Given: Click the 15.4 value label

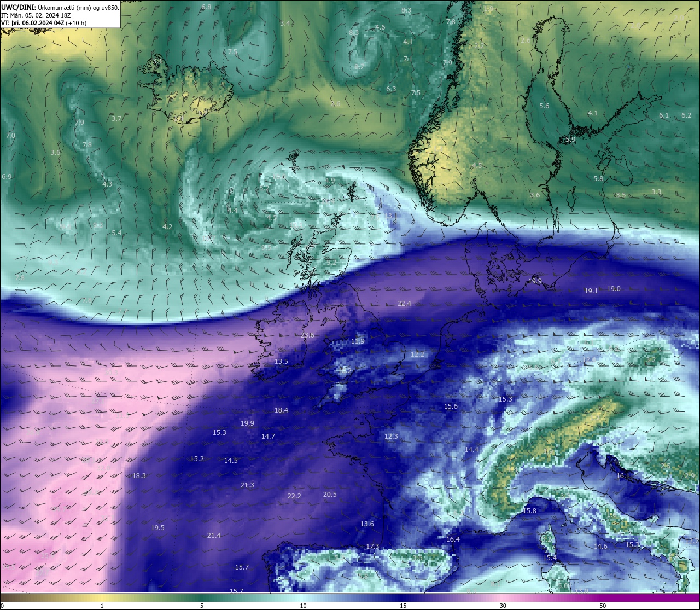Looking at the screenshot, I should [x=550, y=558].
